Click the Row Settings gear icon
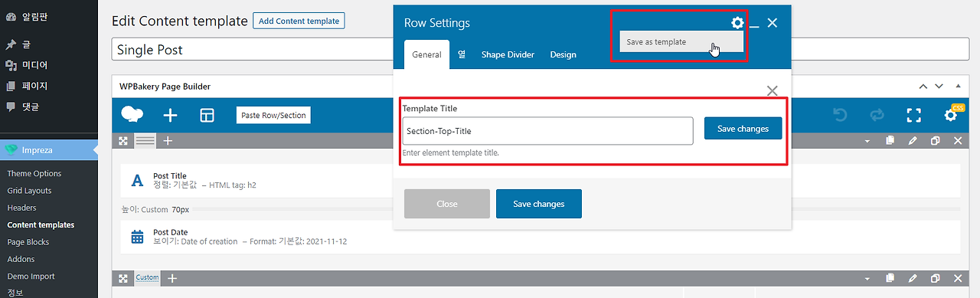 tap(737, 23)
